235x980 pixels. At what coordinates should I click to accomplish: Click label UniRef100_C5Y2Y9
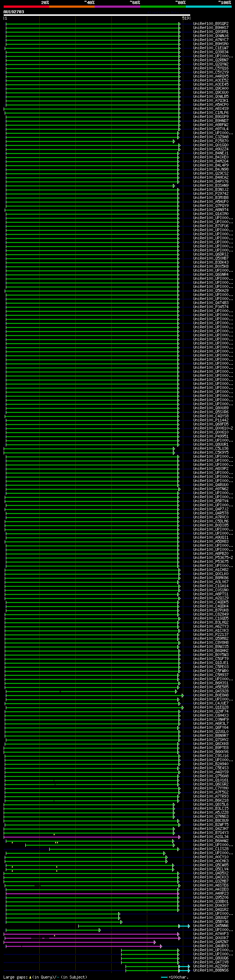coord(211,72)
